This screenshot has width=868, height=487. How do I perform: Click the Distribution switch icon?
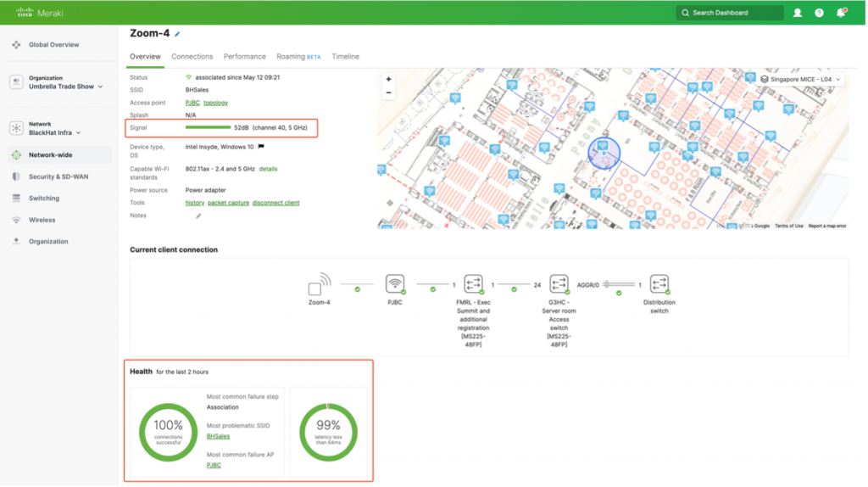tap(659, 283)
